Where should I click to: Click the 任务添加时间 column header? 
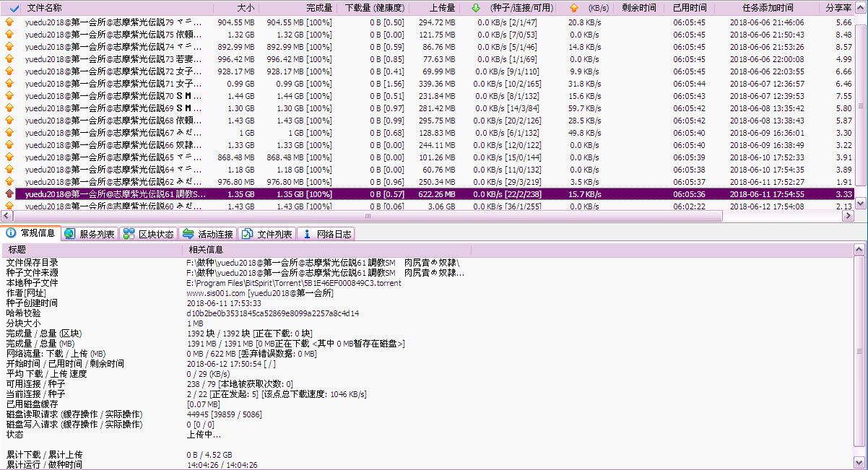[767, 8]
